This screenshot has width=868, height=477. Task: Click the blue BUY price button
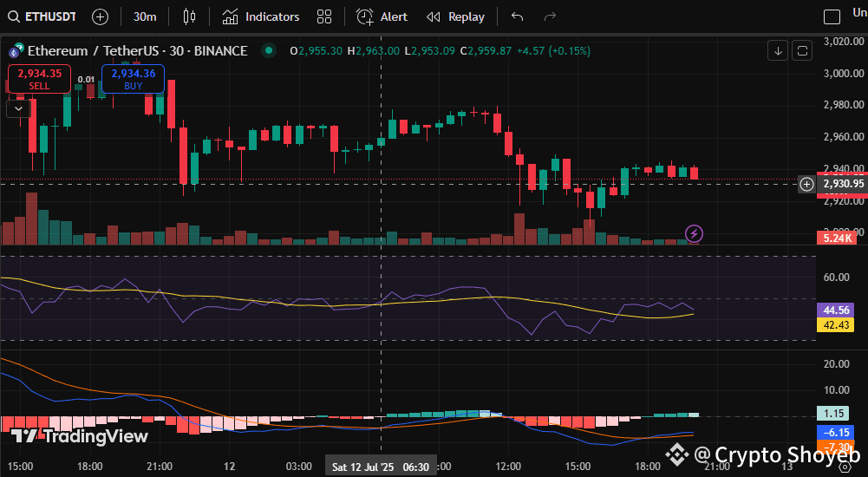[133, 79]
